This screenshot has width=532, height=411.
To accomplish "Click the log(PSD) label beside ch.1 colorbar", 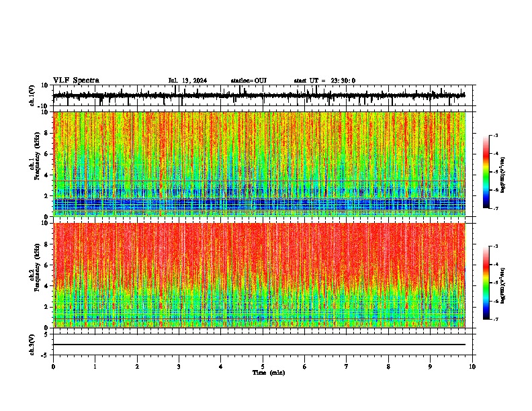I will 503,175.
